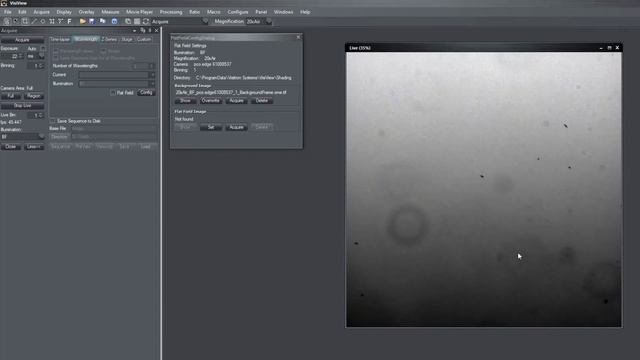The image size is (640, 360).
Task: Select the arrow pointer tool
Action: point(16,21)
